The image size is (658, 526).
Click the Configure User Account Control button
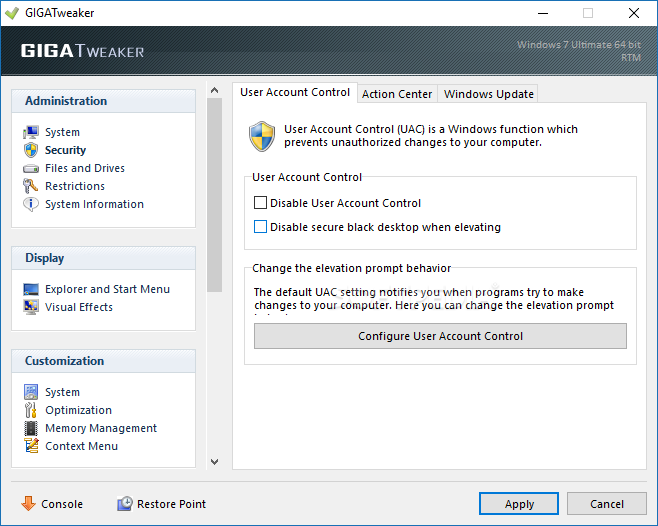coord(440,336)
